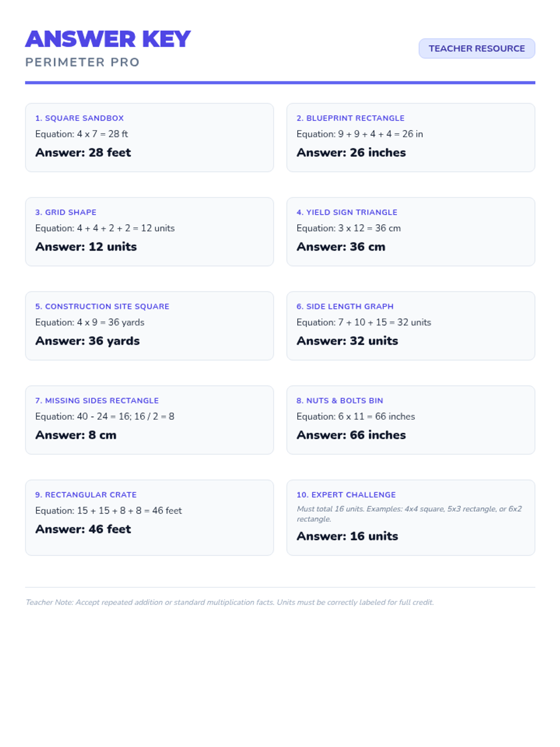This screenshot has width=560, height=747.
Task: Click the "Answer: 28 feet" text
Action: tap(83, 153)
